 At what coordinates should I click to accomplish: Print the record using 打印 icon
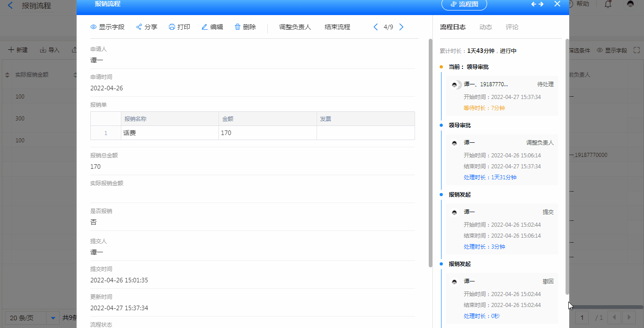[172, 27]
